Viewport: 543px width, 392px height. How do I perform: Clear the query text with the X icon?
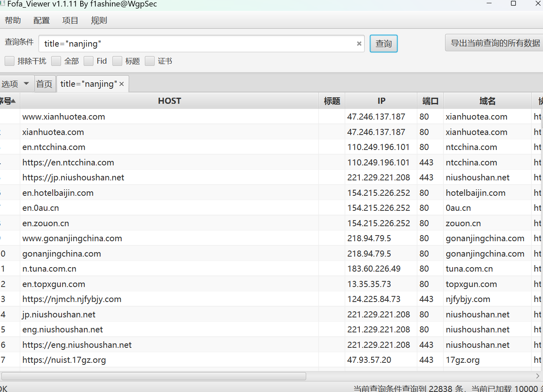tap(359, 44)
